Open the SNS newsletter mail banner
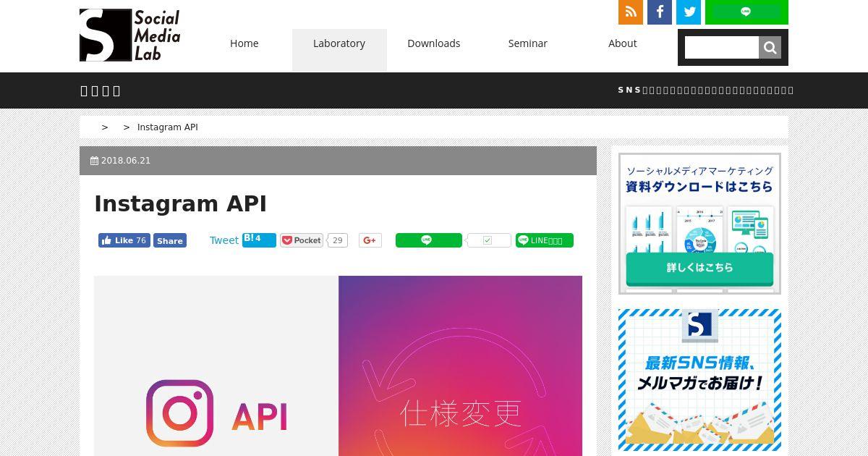The height and width of the screenshot is (456, 868). click(x=699, y=380)
